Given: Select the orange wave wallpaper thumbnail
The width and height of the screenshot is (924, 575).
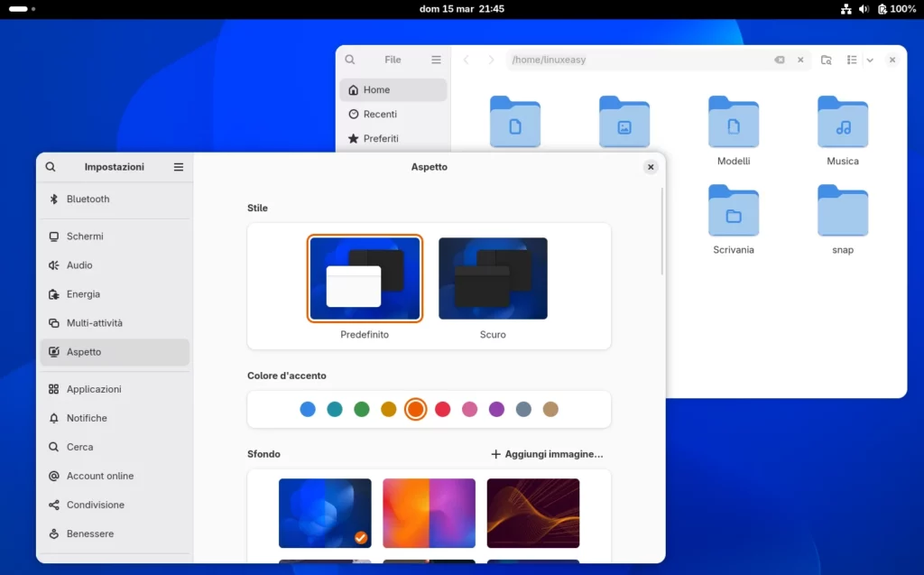Looking at the screenshot, I should click(x=532, y=513).
